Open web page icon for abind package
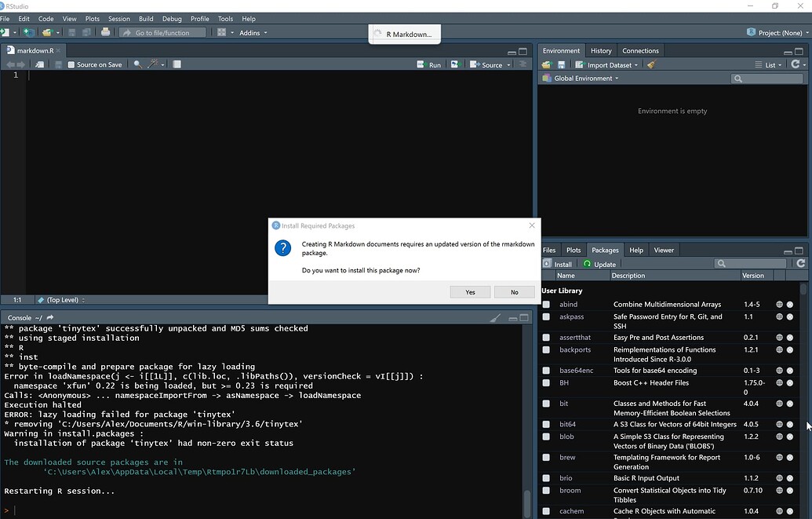 [779, 305]
